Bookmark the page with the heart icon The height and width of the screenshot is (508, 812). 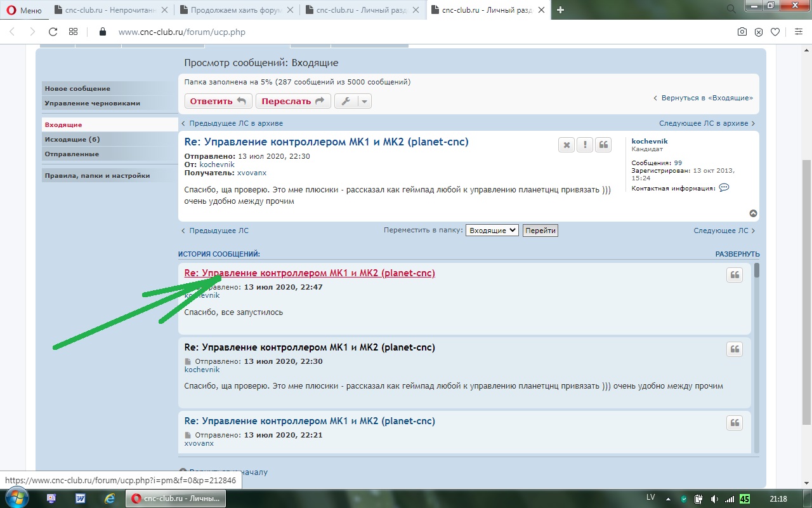775,32
